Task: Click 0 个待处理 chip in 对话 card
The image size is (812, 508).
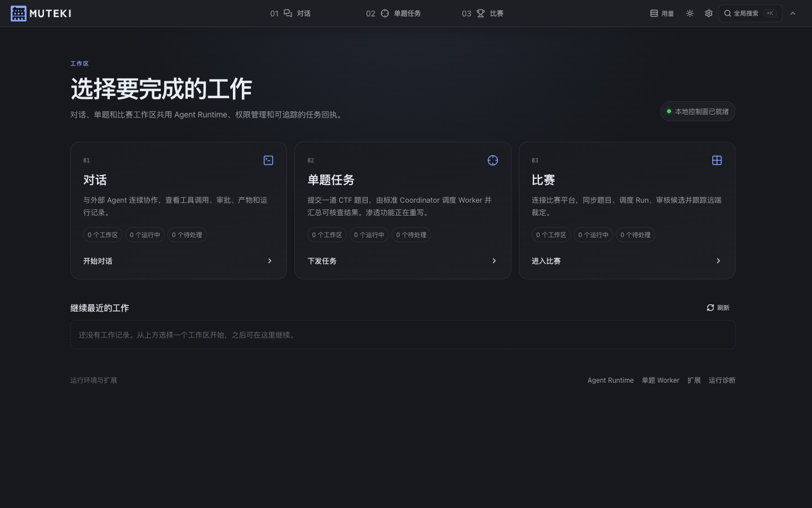Action: tap(187, 235)
